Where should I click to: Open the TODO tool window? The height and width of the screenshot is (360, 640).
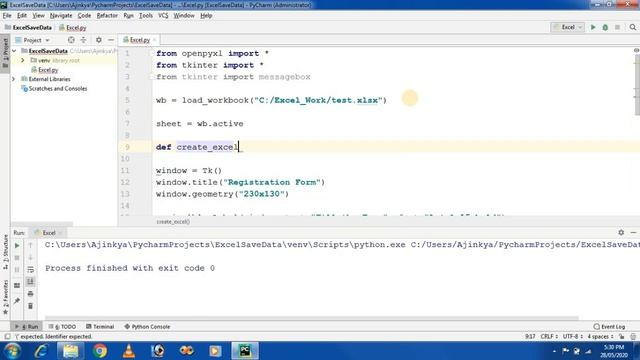[62, 327]
